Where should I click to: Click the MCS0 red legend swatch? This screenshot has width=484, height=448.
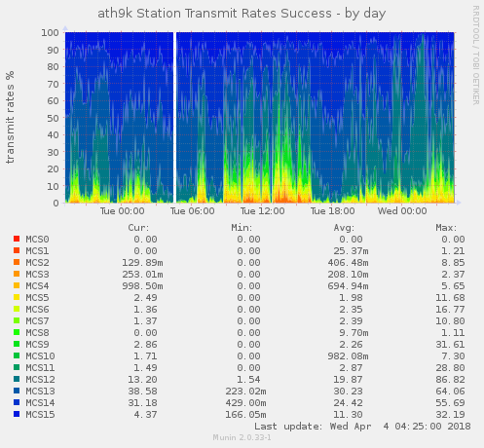click(17, 239)
